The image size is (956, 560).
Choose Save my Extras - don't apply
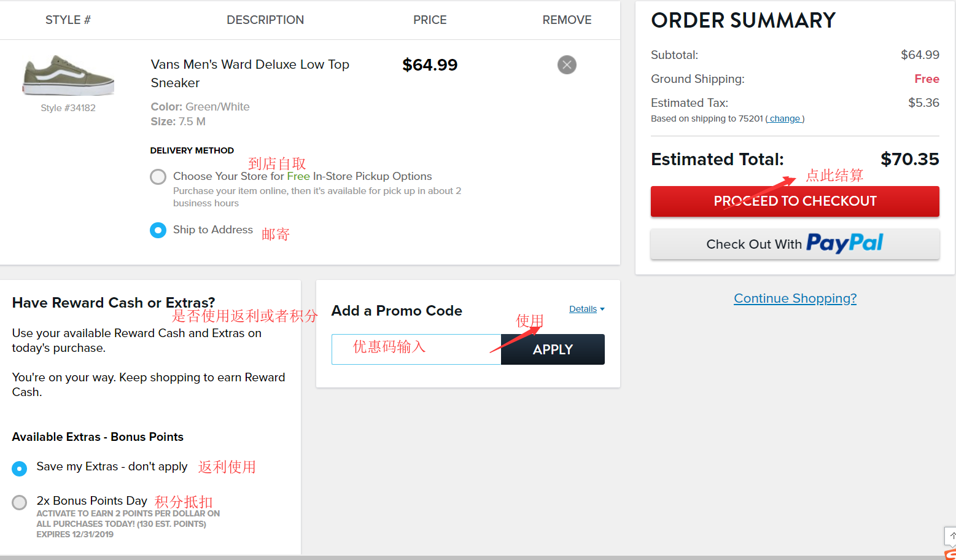20,469
